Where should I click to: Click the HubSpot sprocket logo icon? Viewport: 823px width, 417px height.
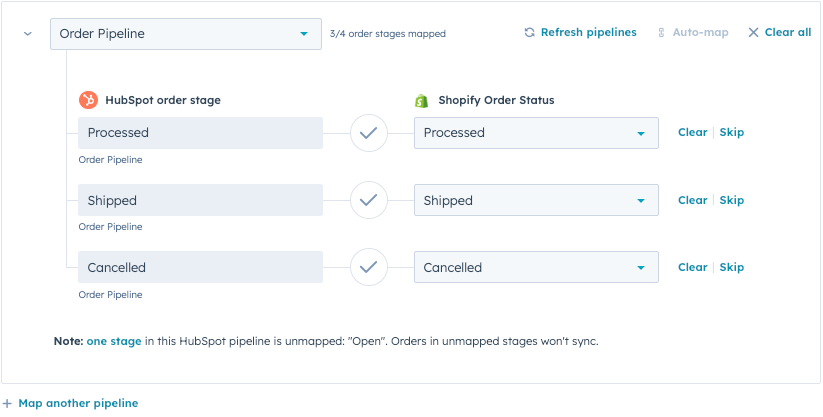[x=88, y=100]
